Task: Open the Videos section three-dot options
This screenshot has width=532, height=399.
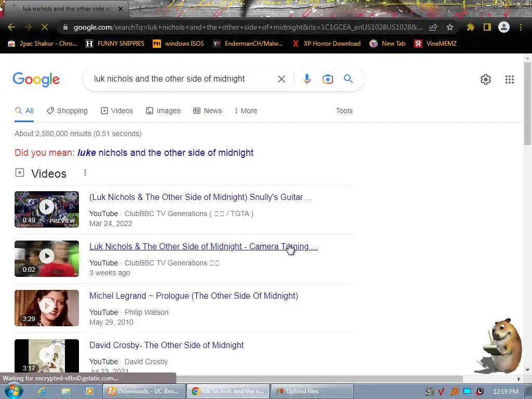Action: [x=85, y=172]
